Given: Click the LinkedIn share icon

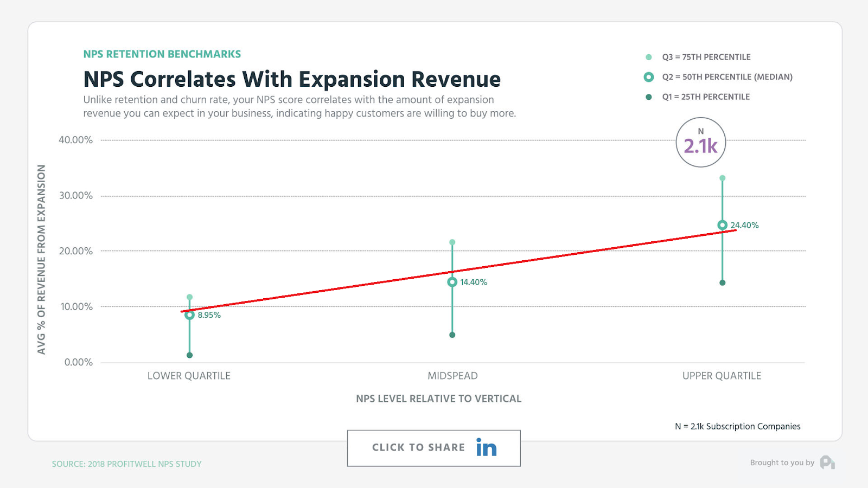Looking at the screenshot, I should (x=486, y=448).
